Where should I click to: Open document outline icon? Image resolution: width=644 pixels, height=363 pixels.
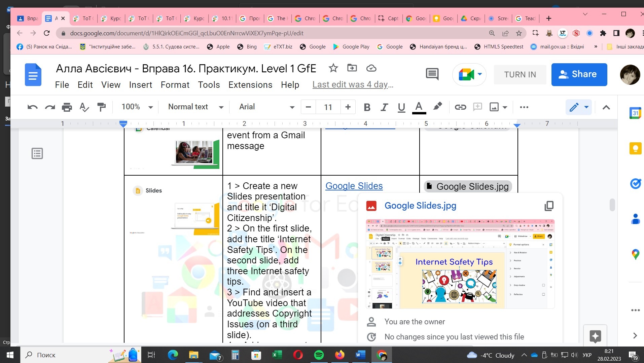pyautogui.click(x=37, y=153)
